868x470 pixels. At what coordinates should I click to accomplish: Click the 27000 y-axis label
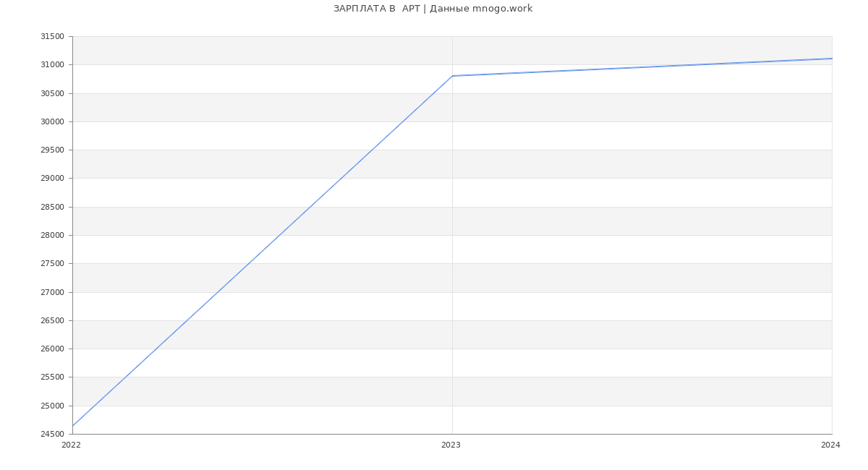point(52,292)
